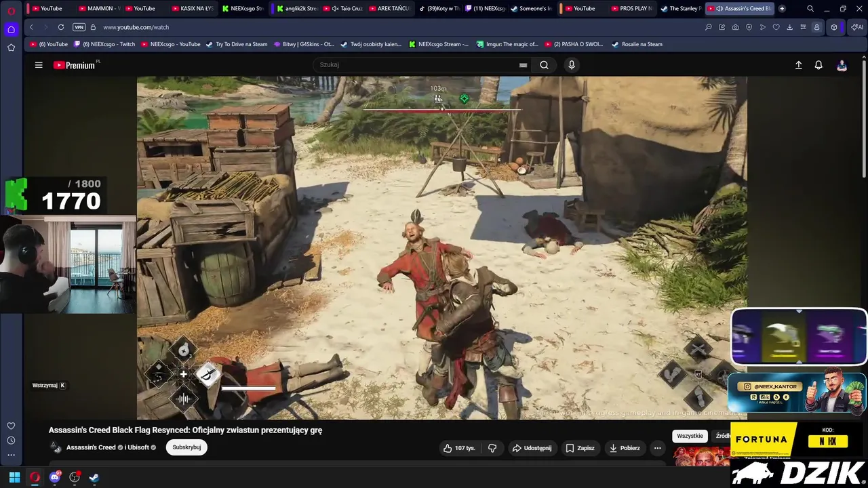
Task: Open the three-dot more actions menu under the video
Action: click(657, 448)
